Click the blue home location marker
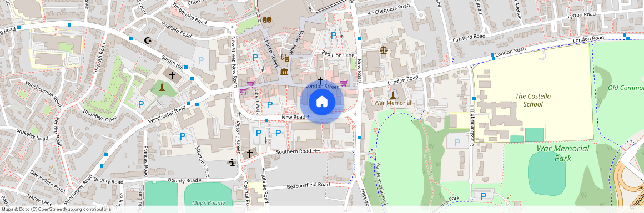This screenshot has width=644, height=213. click(322, 102)
